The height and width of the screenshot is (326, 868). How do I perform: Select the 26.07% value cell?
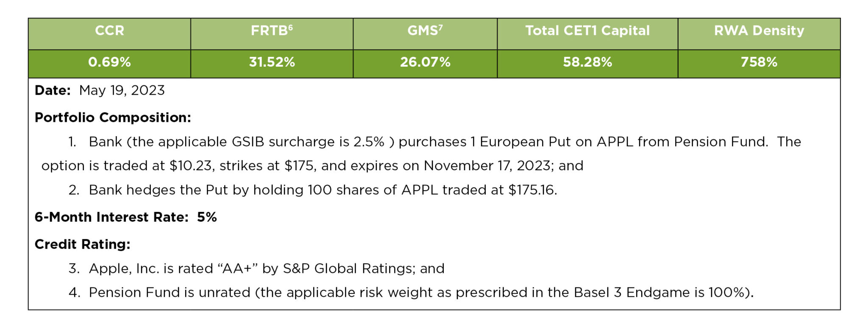click(425, 62)
